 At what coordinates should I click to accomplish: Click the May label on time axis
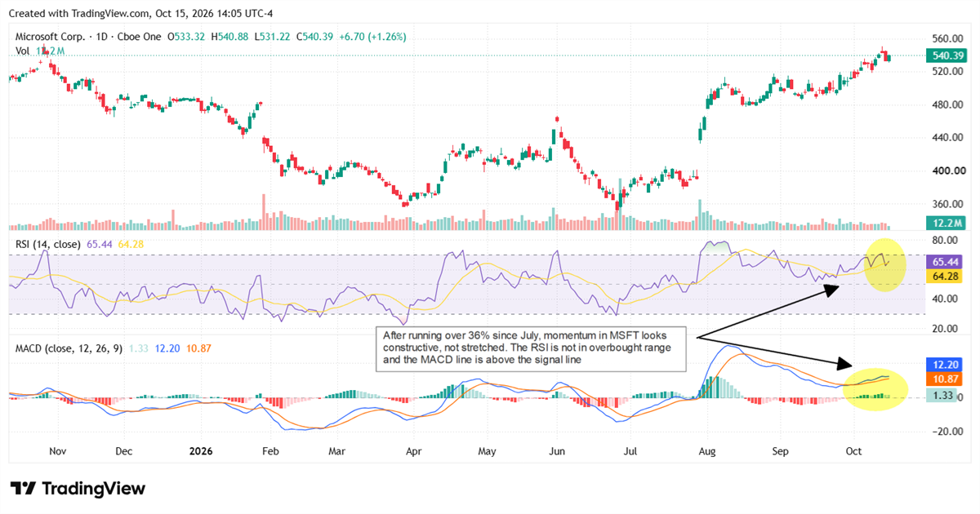click(x=487, y=450)
